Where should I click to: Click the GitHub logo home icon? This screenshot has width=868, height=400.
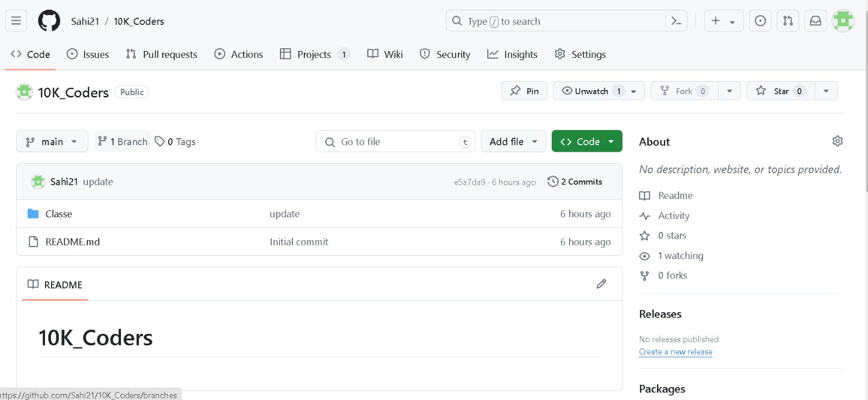pyautogui.click(x=49, y=21)
